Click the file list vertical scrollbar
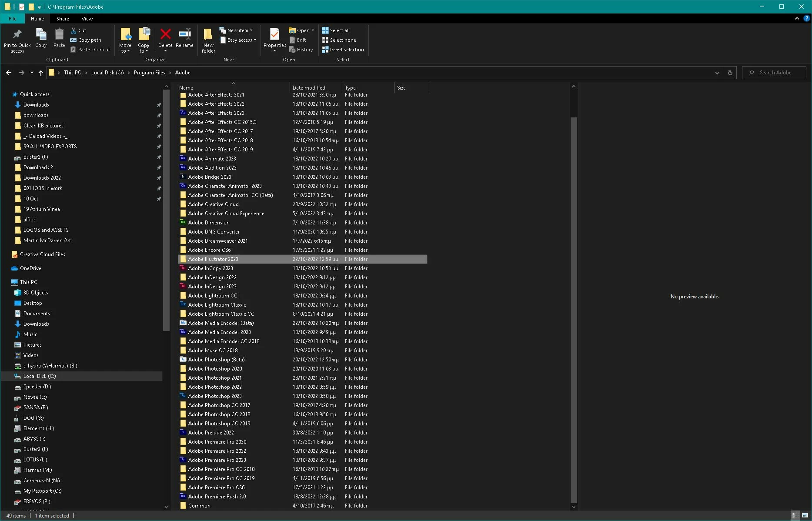Image resolution: width=812 pixels, height=521 pixels. (x=574, y=310)
